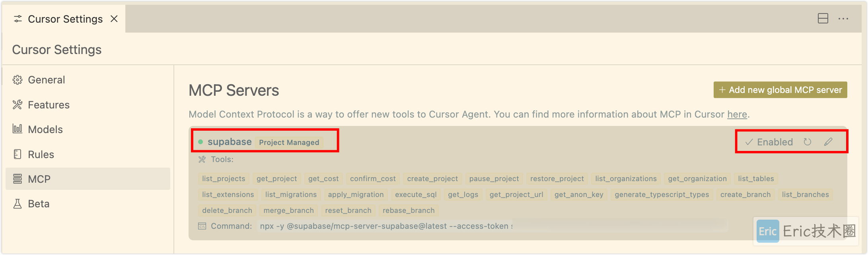Click the split editor layout icon
Viewport: 868px width, 255px height.
click(x=823, y=19)
